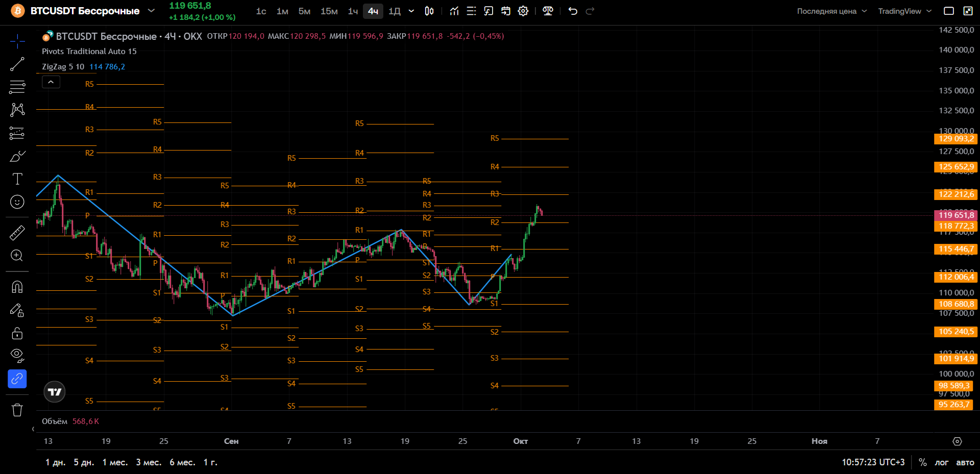Open the forecasting and measurement tools
The image size is (980, 474).
17,133
